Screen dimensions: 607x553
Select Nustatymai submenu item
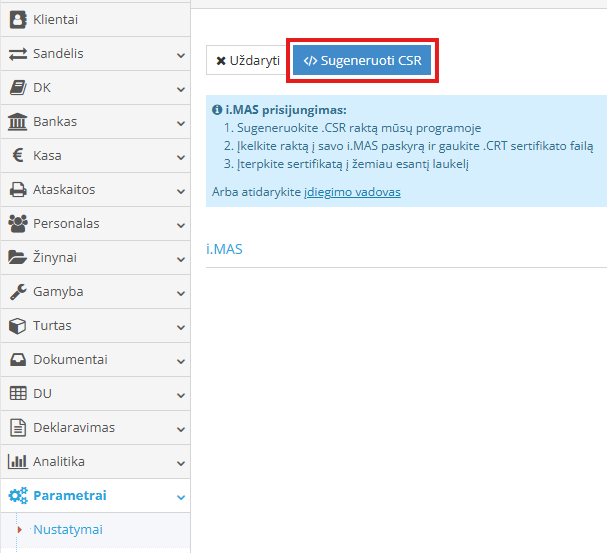pos(67,530)
